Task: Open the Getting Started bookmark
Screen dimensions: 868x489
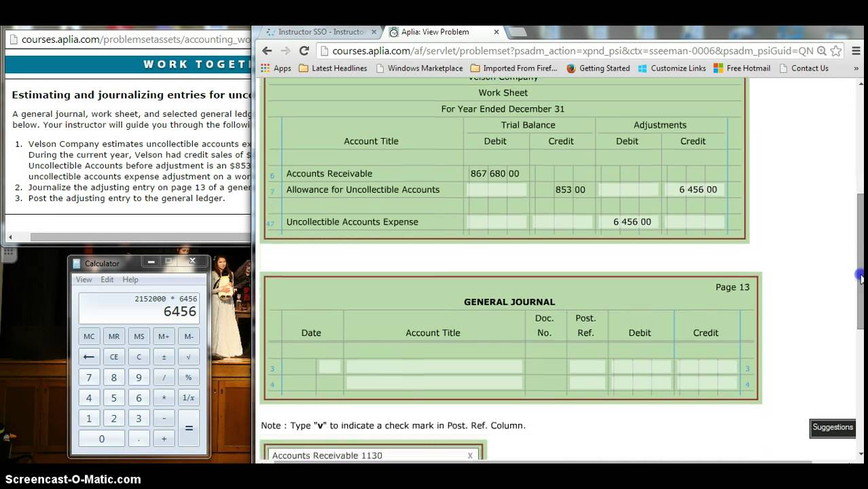Action: (598, 68)
